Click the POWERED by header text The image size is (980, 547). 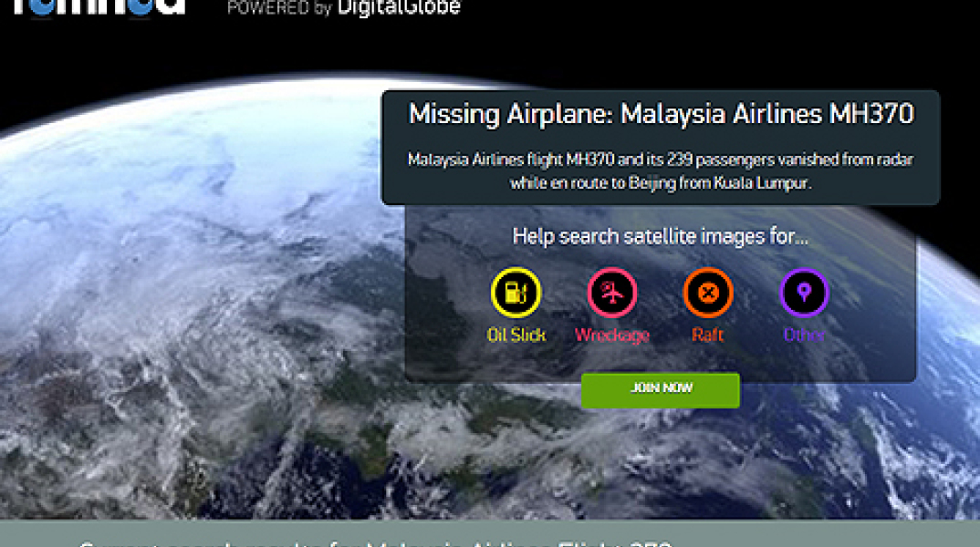click(x=278, y=8)
